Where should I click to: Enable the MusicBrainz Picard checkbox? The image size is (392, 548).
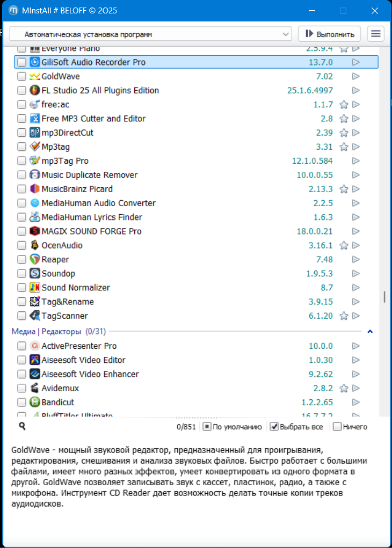(x=21, y=189)
